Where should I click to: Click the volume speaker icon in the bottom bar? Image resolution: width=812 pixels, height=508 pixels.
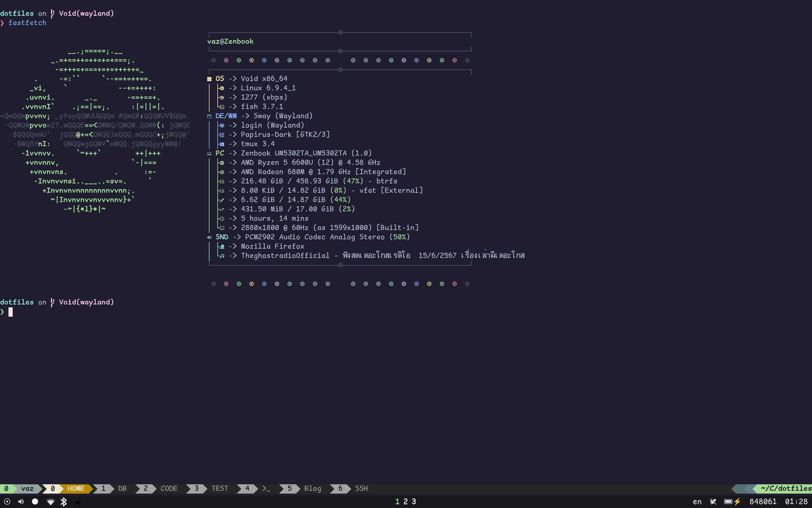[21, 501]
